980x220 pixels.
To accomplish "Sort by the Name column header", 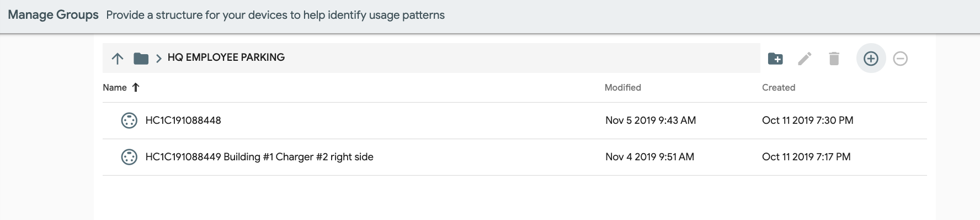I will tap(115, 87).
